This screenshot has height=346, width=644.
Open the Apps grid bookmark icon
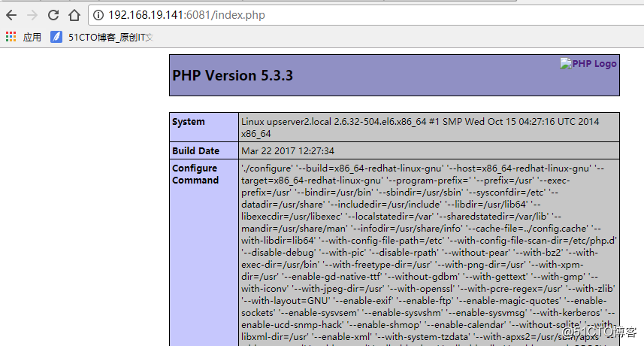(x=11, y=37)
